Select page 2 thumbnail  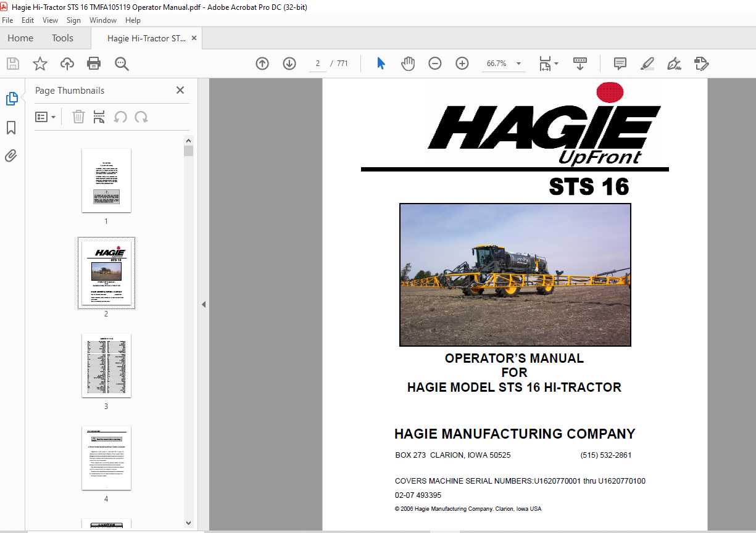(106, 273)
